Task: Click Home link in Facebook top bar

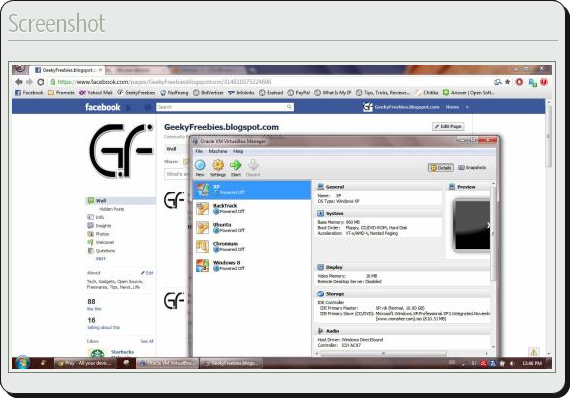Action: coord(452,107)
